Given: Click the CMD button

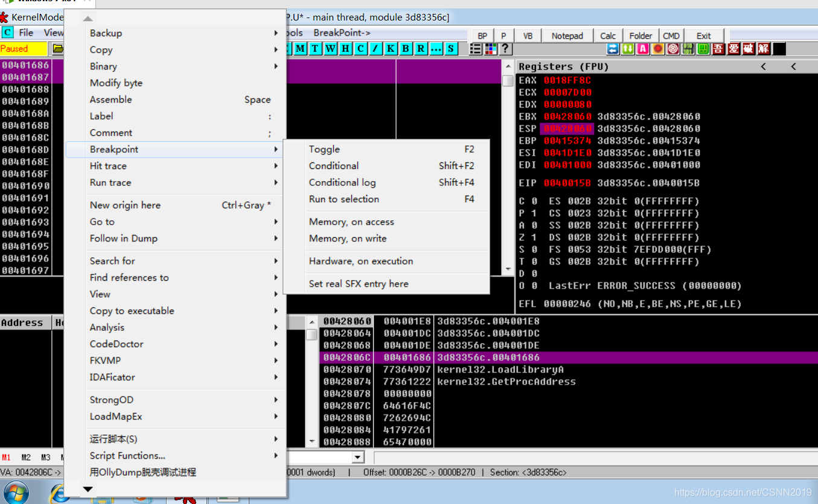Looking at the screenshot, I should click(671, 36).
